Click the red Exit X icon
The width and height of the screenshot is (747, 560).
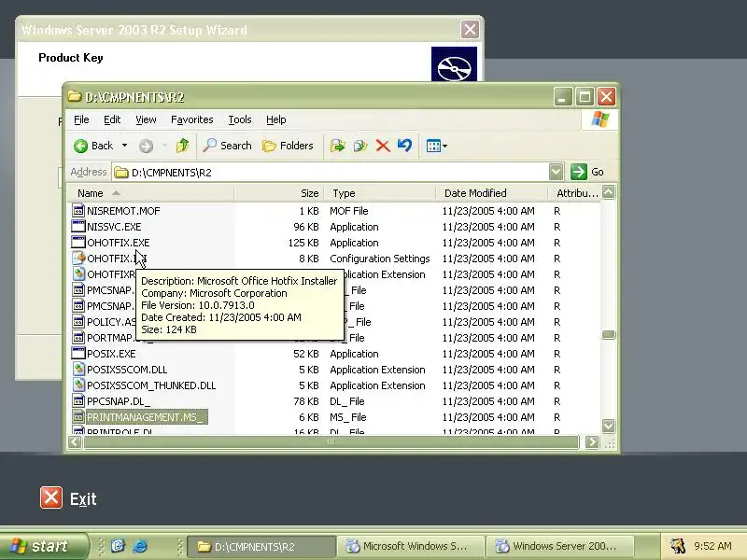point(51,497)
